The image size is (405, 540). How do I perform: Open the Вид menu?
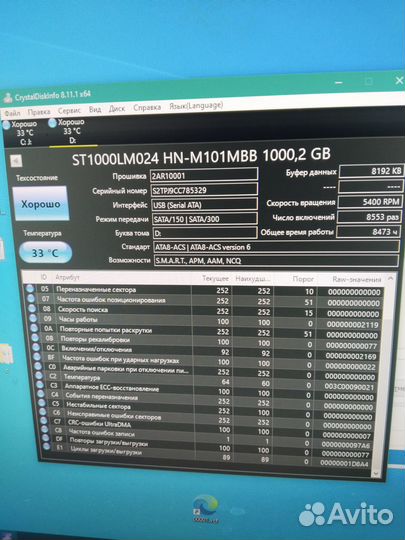(95, 110)
